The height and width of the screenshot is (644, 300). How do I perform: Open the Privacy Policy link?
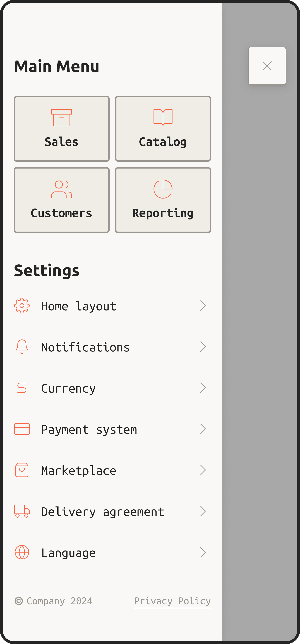(x=172, y=601)
